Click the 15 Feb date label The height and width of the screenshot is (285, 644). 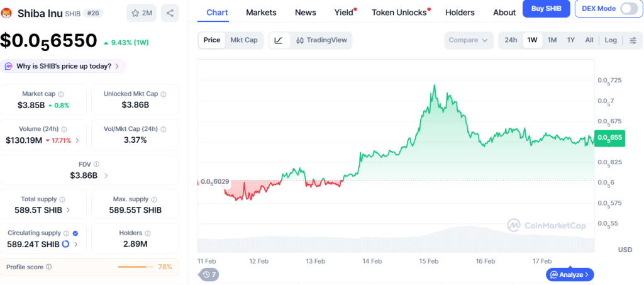pyautogui.click(x=428, y=261)
